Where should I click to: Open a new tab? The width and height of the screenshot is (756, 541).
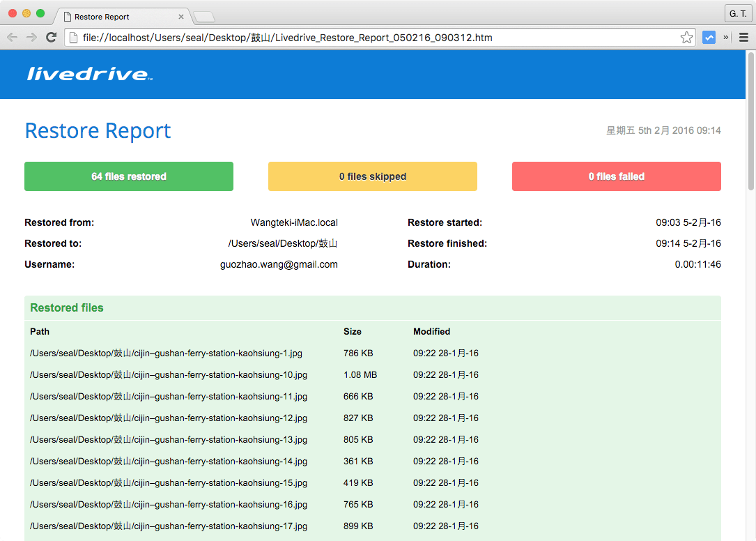[204, 17]
